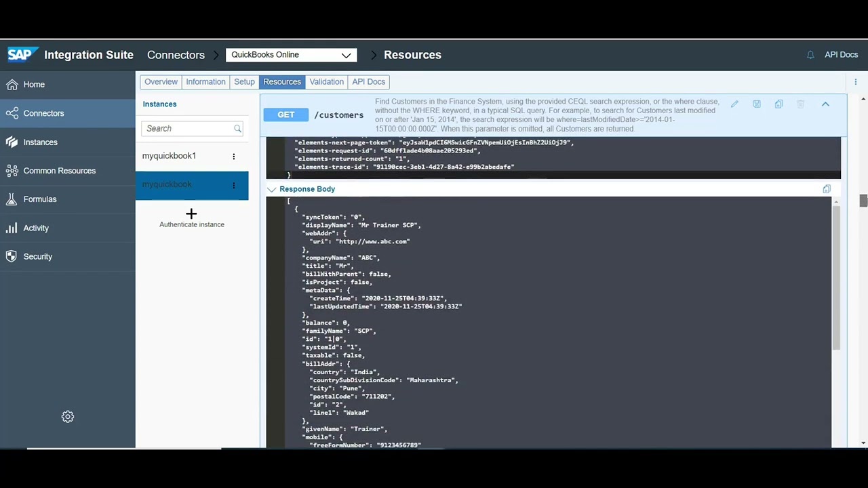The image size is (868, 488).
Task: Click the Common Resources icon in the sidebar
Action: coord(12,171)
